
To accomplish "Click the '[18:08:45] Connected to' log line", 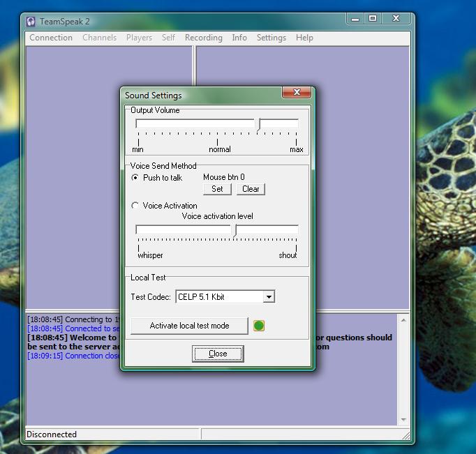I will [x=74, y=328].
